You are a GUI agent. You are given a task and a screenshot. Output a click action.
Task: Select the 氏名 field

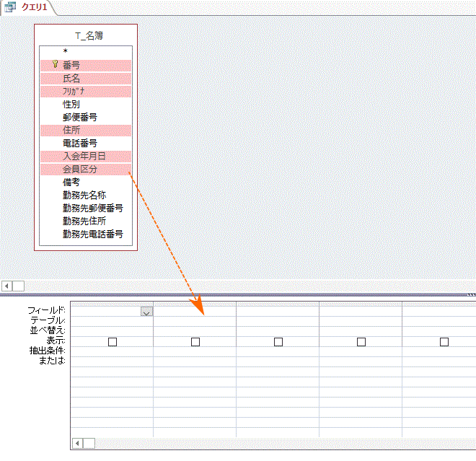86,79
